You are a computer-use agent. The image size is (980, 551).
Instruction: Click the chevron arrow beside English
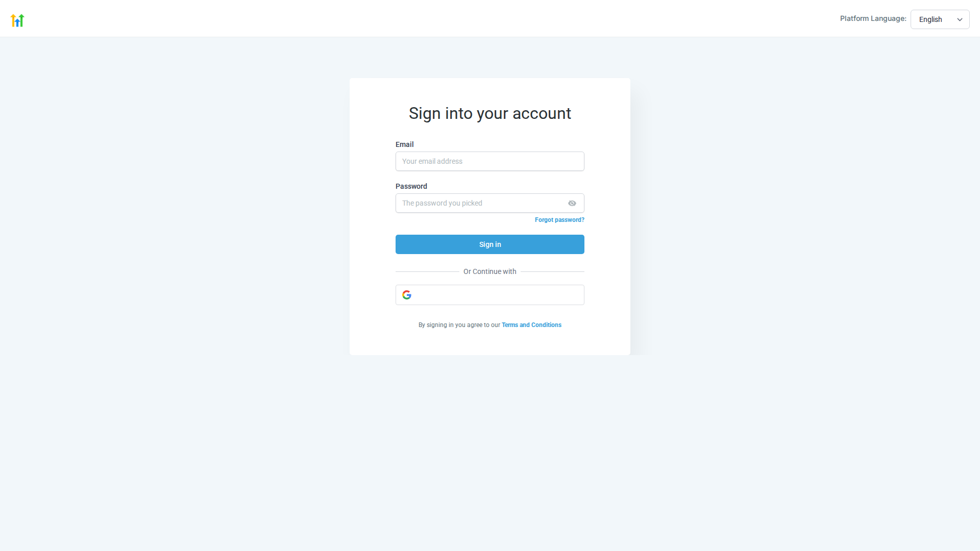tap(960, 20)
